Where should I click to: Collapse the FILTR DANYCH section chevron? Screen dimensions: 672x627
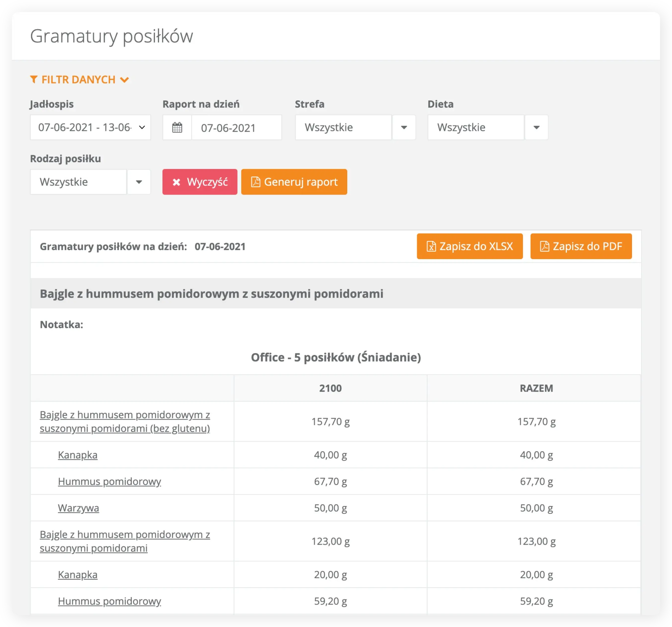(124, 80)
